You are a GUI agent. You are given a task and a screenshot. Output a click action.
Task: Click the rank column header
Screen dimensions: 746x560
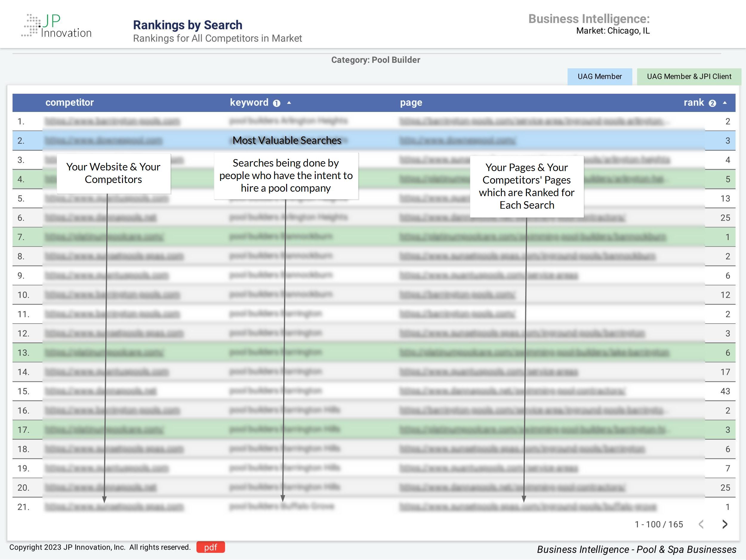[x=694, y=103]
